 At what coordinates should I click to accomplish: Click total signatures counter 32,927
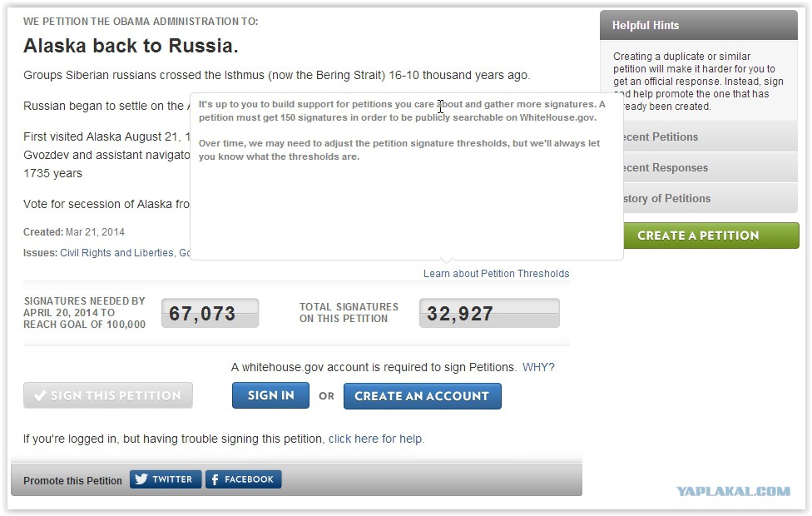coord(489,313)
